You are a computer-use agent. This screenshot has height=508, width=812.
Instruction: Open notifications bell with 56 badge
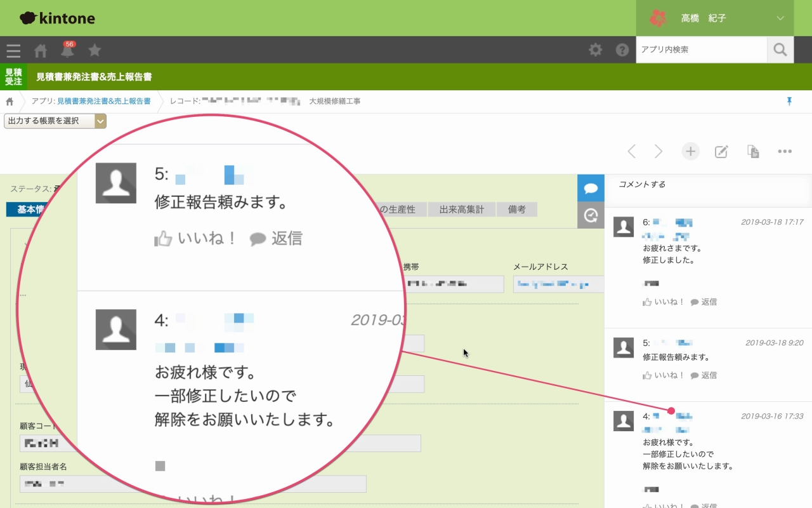[67, 50]
